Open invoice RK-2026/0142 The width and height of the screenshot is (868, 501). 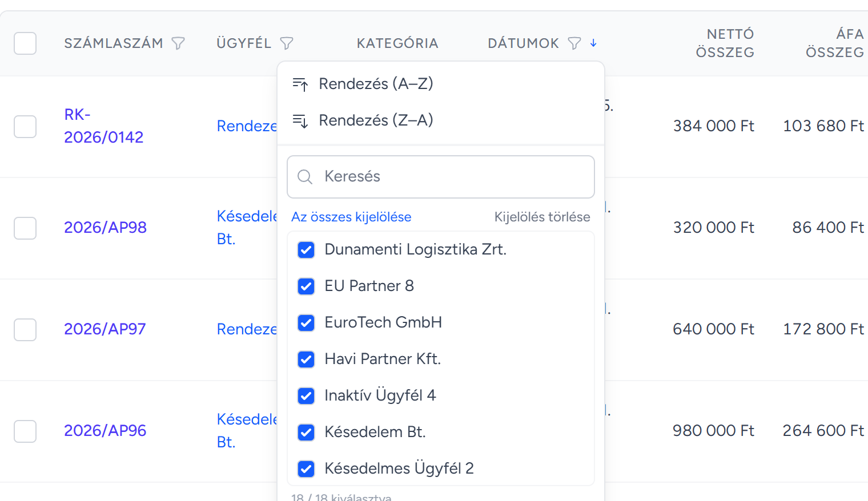(x=103, y=126)
